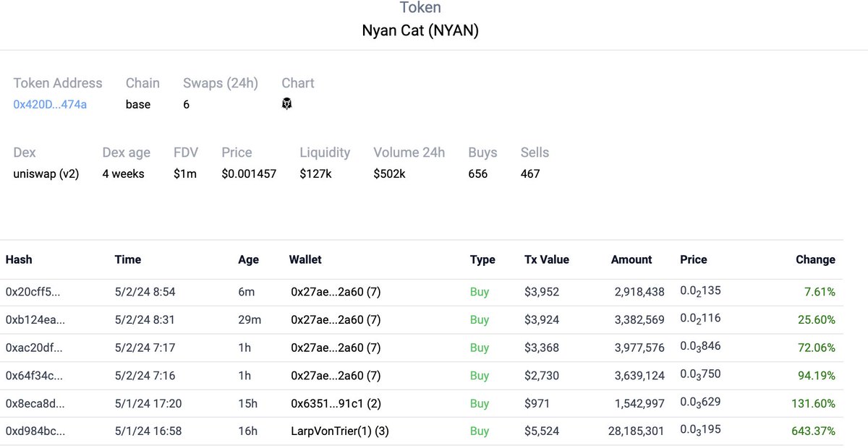Viewport: 868px width, 448px height.
Task: Open transaction hash 0x20cff5...
Action: [33, 292]
